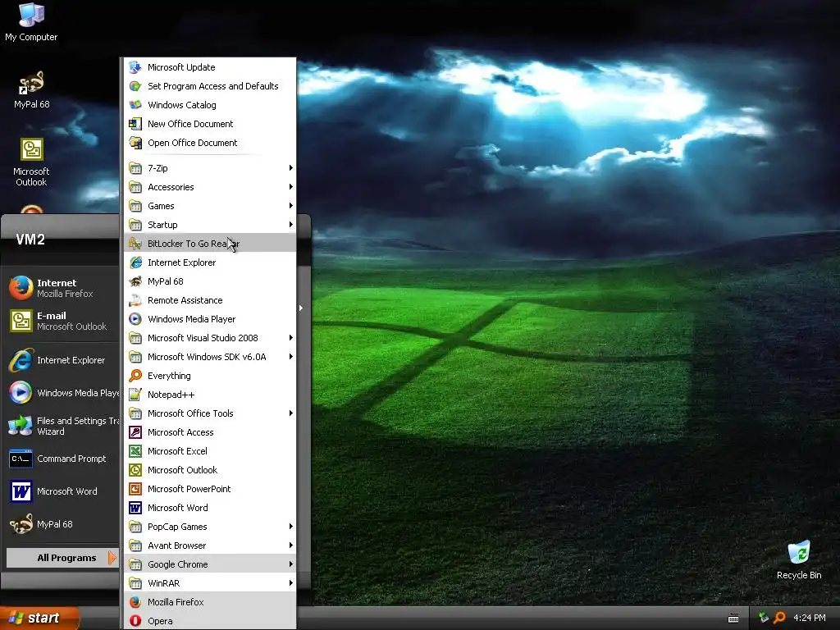
Task: Click the All Programs button
Action: pos(62,558)
